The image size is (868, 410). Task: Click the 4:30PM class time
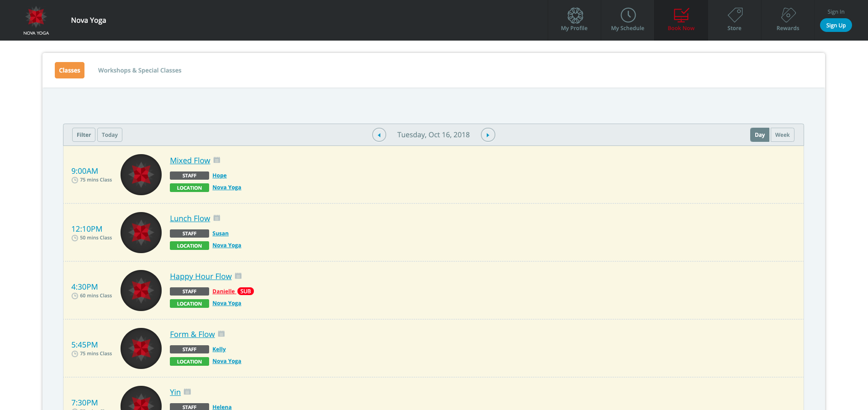click(84, 287)
